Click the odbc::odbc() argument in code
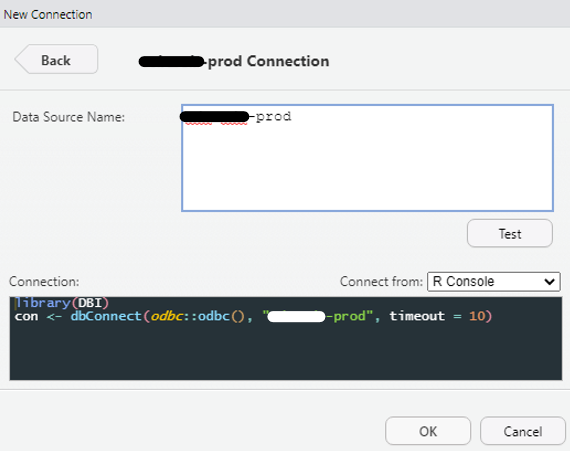 pos(198,316)
